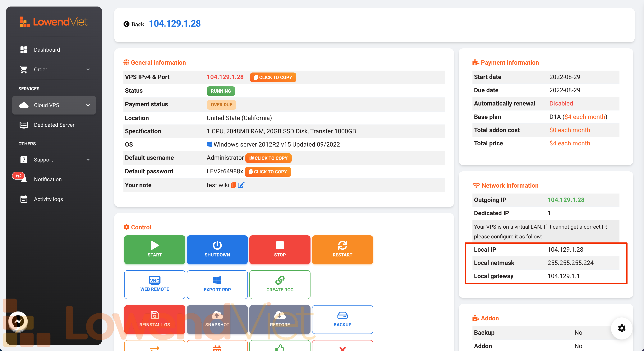Go to Dashboard in sidebar
The height and width of the screenshot is (351, 644).
[47, 49]
